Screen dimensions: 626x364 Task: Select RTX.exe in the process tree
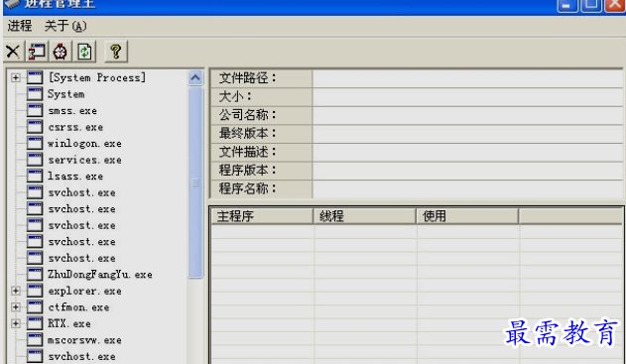click(69, 323)
